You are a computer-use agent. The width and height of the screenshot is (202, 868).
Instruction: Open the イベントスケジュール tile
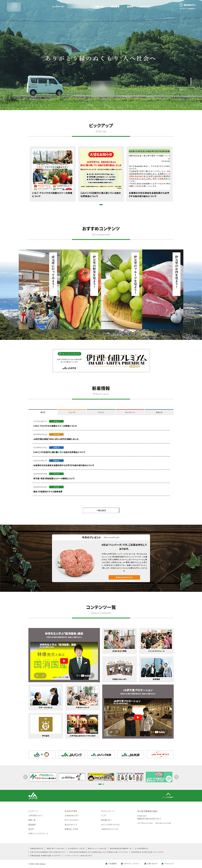click(156, 641)
